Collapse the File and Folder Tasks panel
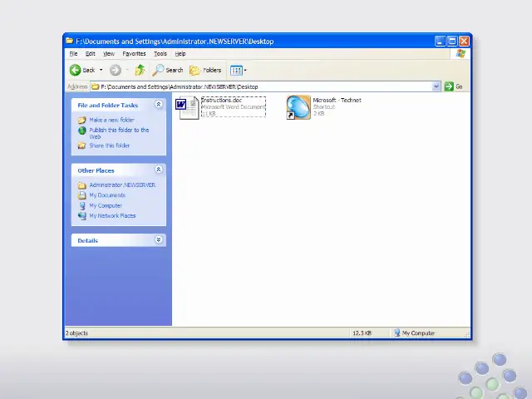Screen dimensions: 532x399 158,105
